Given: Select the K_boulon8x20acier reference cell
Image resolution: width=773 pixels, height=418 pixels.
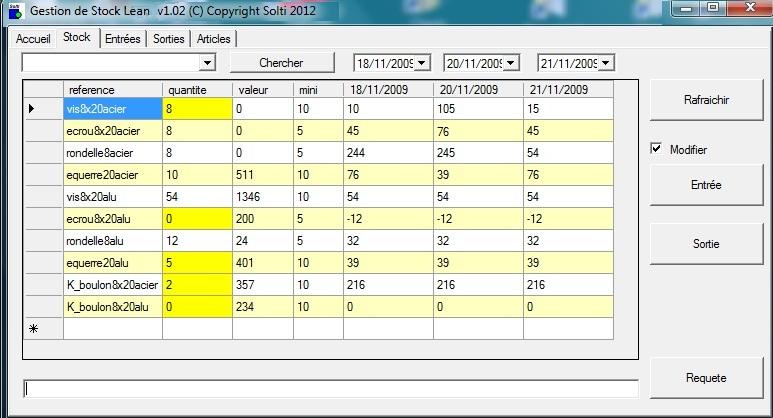Looking at the screenshot, I should tap(113, 284).
